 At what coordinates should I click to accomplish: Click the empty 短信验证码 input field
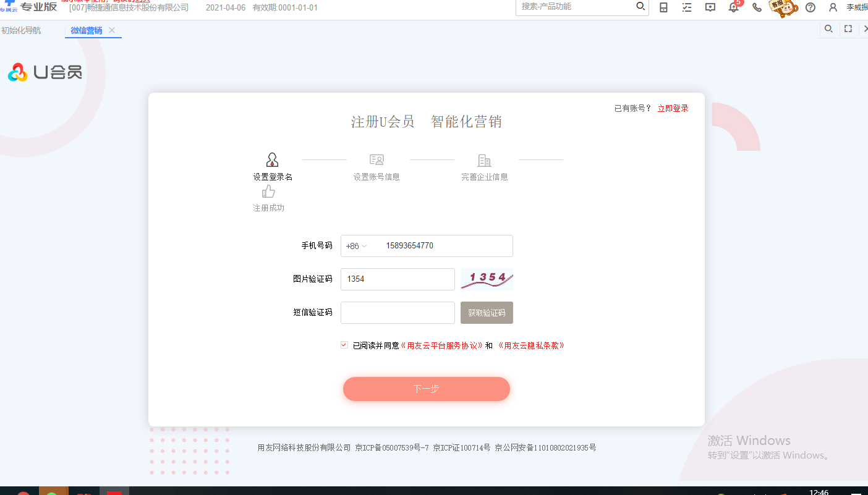tap(398, 313)
